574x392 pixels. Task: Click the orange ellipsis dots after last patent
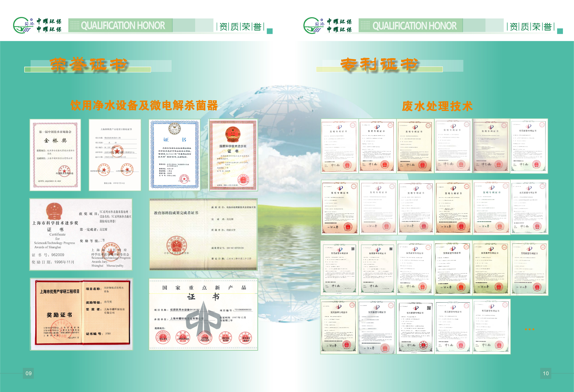pyautogui.click(x=530, y=329)
